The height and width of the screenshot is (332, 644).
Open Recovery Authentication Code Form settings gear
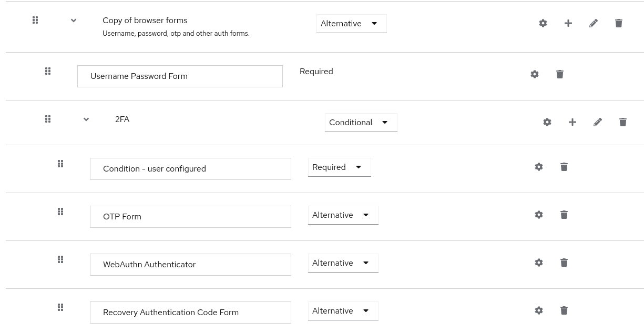pyautogui.click(x=539, y=310)
